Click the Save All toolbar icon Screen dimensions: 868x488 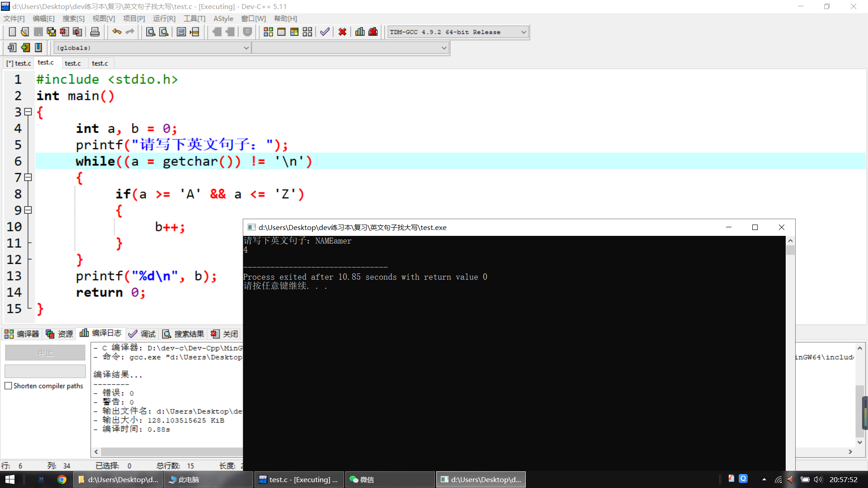(52, 32)
